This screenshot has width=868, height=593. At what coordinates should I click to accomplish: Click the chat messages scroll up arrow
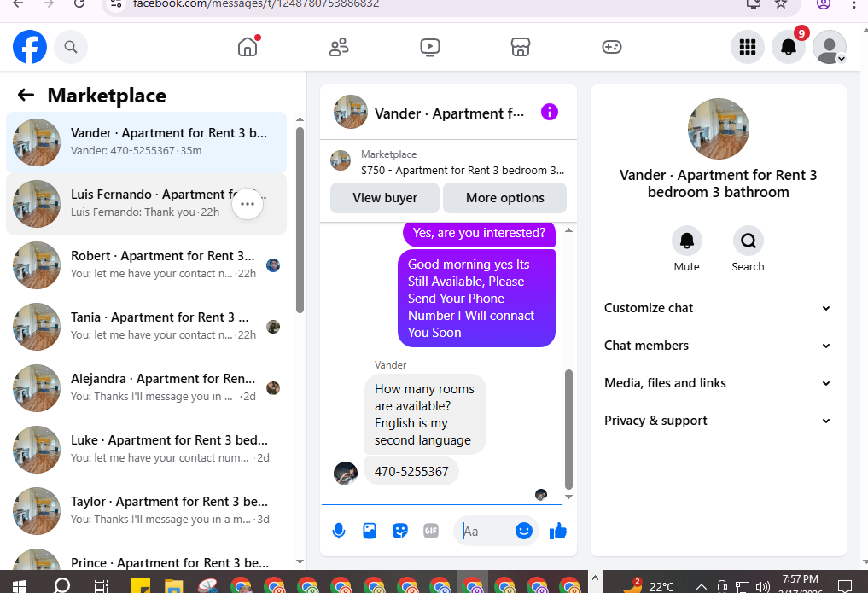tap(568, 230)
